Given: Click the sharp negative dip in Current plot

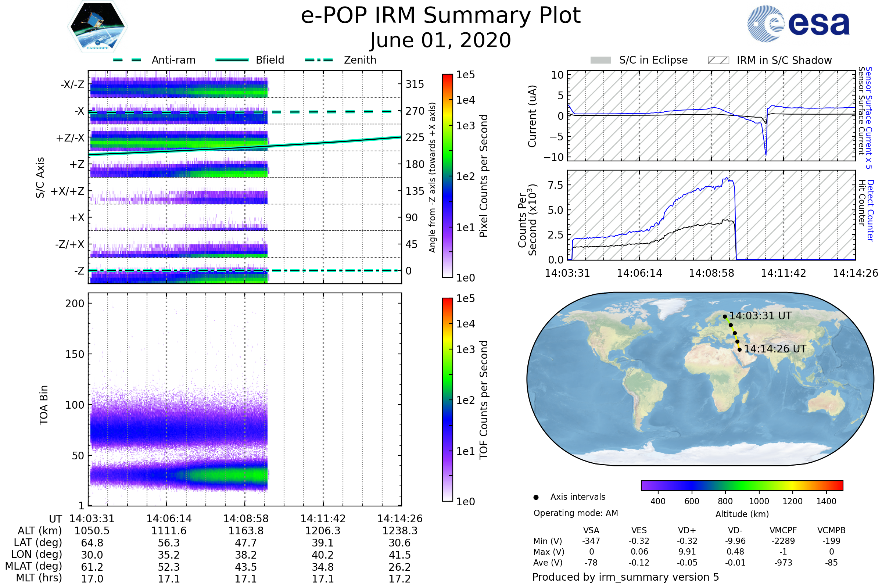Looking at the screenshot, I should (x=766, y=153).
